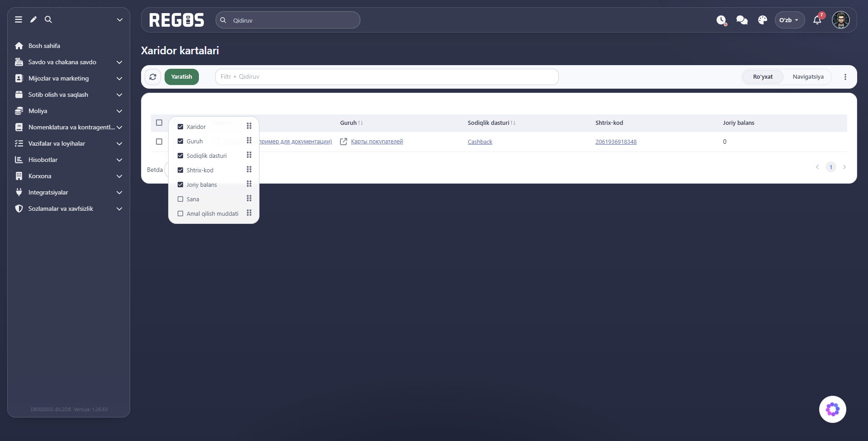The height and width of the screenshot is (441, 868).
Task: Switch to the Navigatsiya view tab
Action: pyautogui.click(x=808, y=77)
